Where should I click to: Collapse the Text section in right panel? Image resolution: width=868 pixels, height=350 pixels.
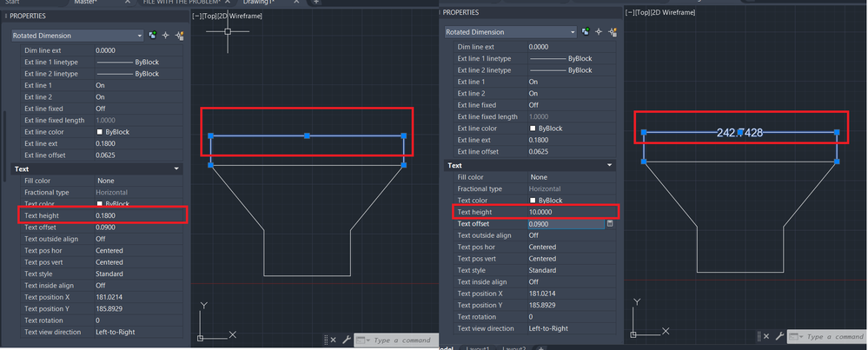pyautogui.click(x=609, y=165)
